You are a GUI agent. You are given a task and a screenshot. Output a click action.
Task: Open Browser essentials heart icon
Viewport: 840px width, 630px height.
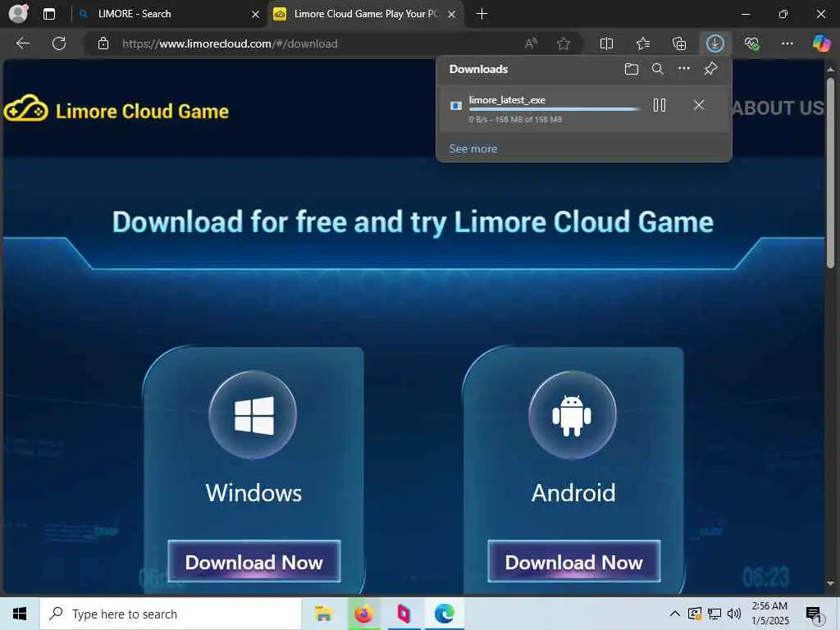[x=751, y=43]
